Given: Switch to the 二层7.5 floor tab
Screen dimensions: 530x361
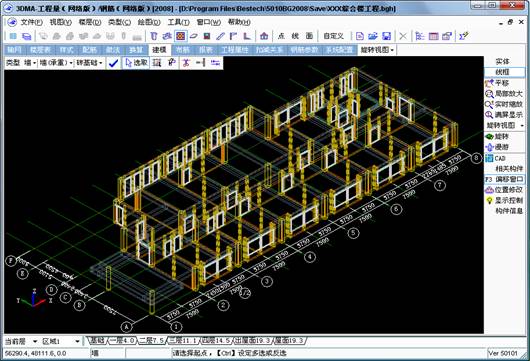Looking at the screenshot, I should pos(152,340).
